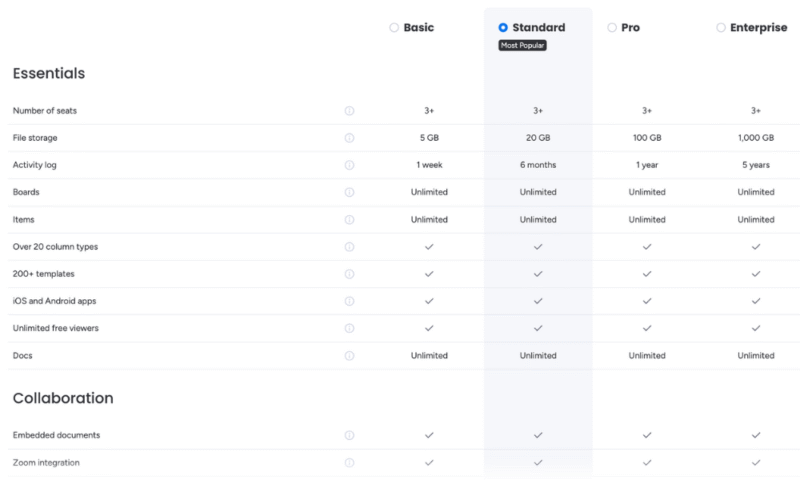Click info icon next to Zoom integration
This screenshot has width=800, height=480.
pos(350,463)
